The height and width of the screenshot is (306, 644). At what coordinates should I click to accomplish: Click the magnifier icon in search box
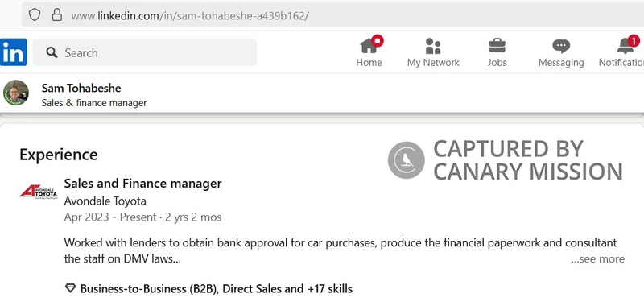[52, 52]
